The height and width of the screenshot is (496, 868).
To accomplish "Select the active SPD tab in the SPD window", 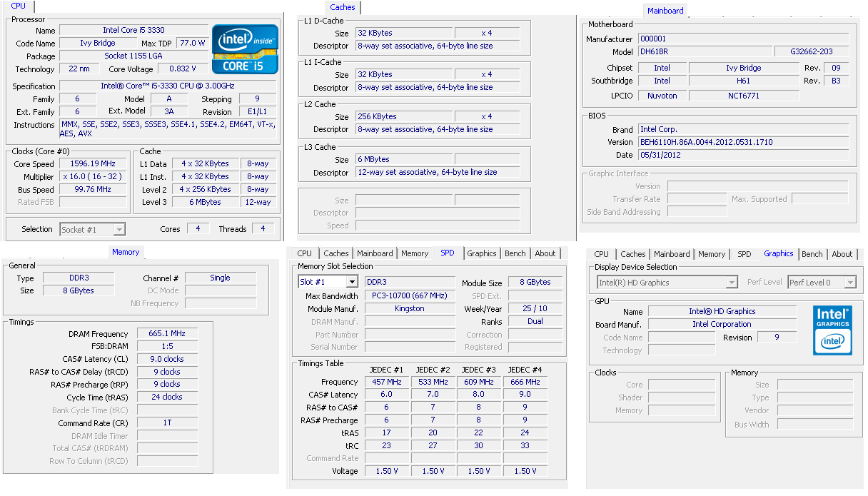I will [x=448, y=253].
